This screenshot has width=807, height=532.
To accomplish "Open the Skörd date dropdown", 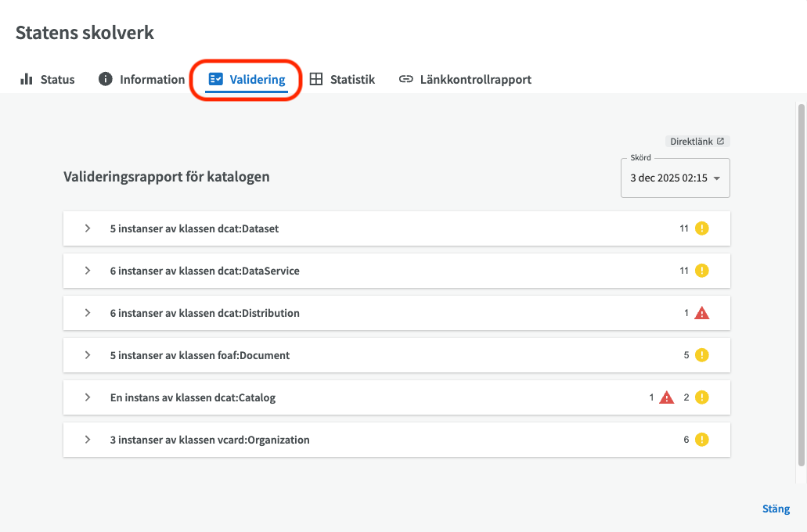I will tap(675, 178).
